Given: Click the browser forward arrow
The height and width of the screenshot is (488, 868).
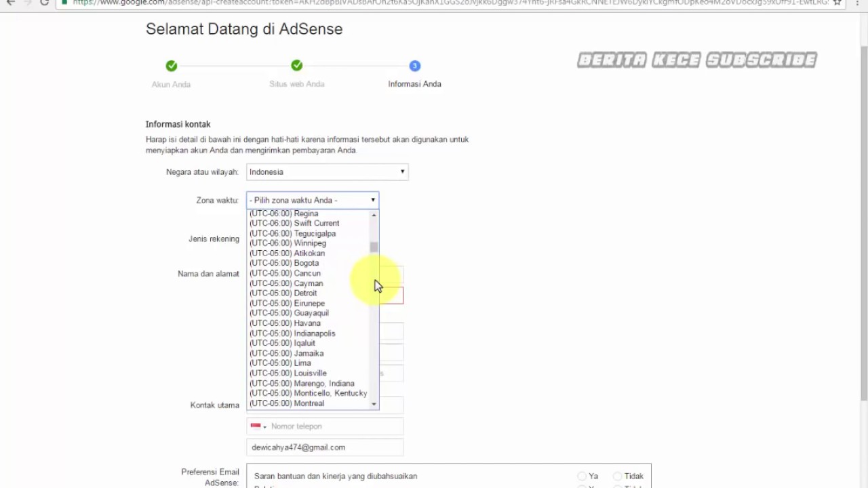Looking at the screenshot, I should pos(27,3).
